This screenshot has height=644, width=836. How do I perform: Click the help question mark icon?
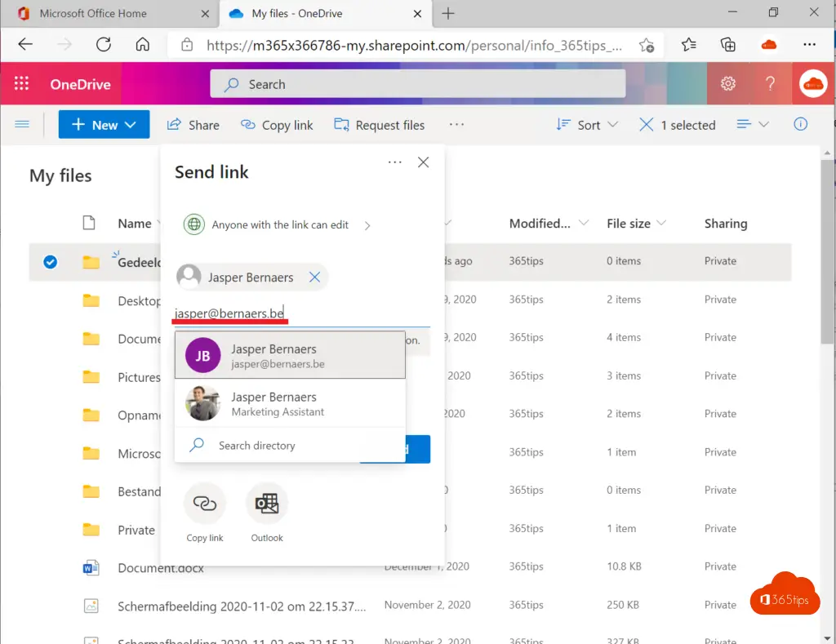point(770,84)
